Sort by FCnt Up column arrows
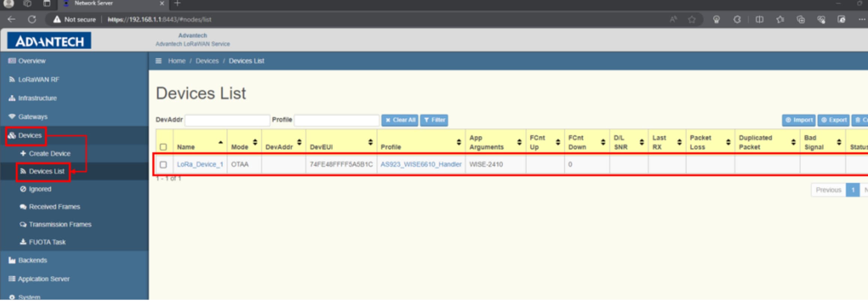 coord(558,142)
